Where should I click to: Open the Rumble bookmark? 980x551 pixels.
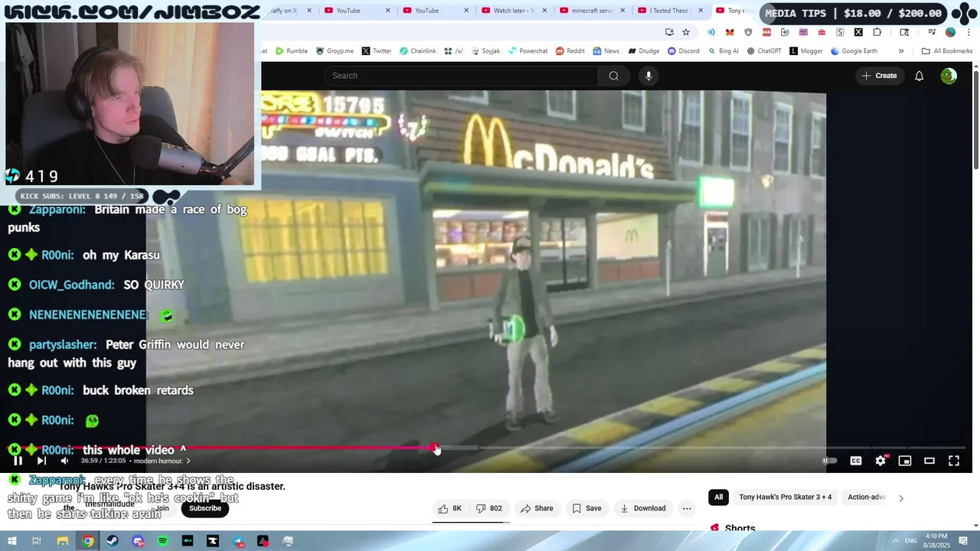pyautogui.click(x=292, y=51)
